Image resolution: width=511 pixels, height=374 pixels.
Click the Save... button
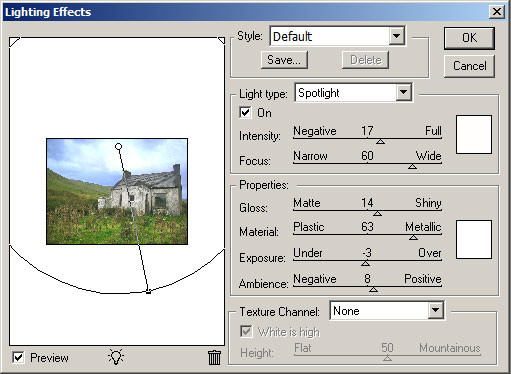(x=284, y=60)
